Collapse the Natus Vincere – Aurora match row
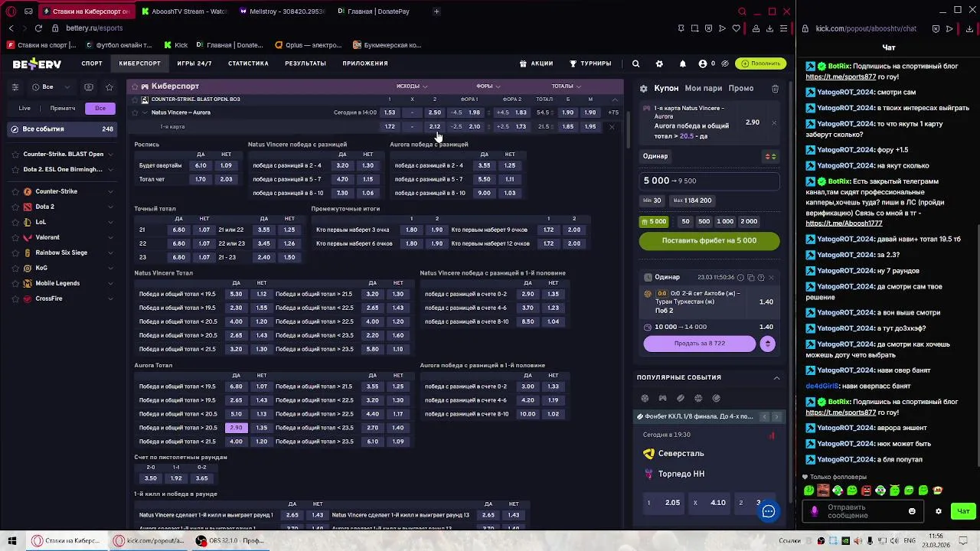This screenshot has width=980, height=551. pyautogui.click(x=144, y=112)
